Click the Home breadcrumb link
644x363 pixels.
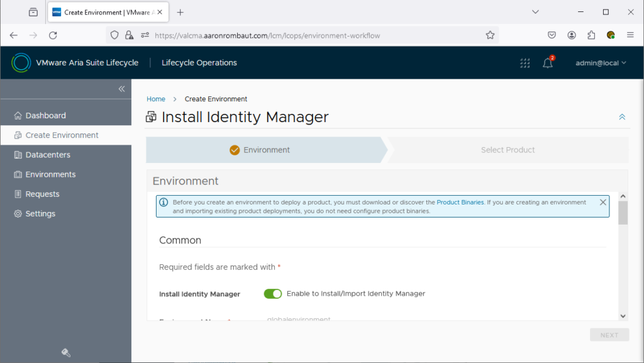pos(156,99)
